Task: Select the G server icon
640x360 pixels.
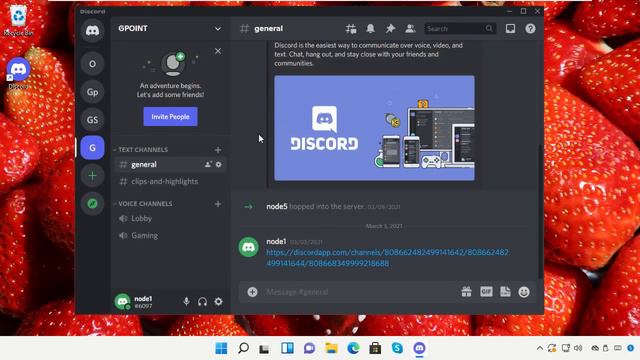Action: tap(92, 148)
